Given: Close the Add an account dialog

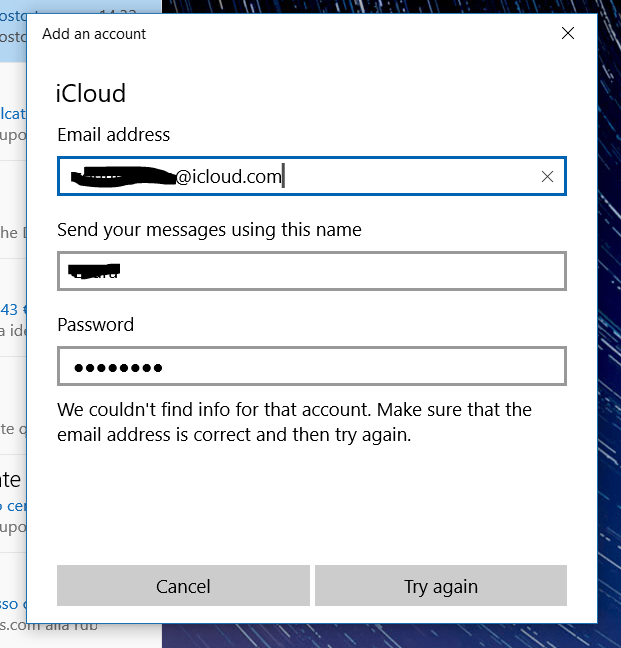Looking at the screenshot, I should [568, 33].
